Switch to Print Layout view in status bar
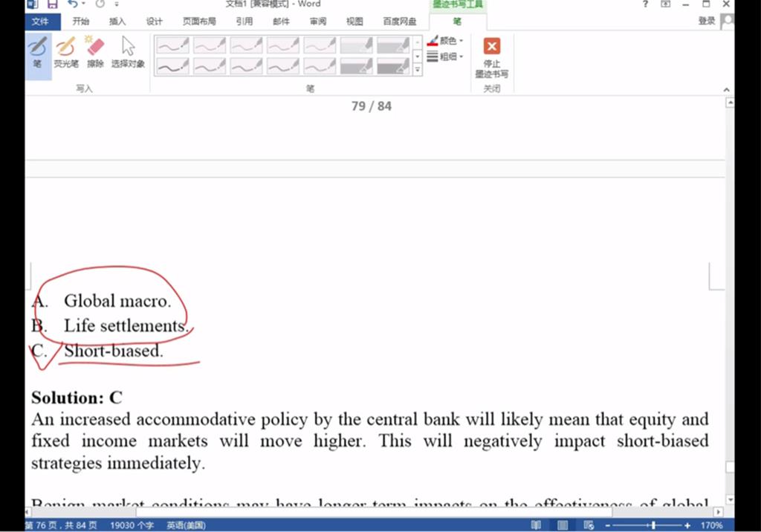 pyautogui.click(x=563, y=525)
